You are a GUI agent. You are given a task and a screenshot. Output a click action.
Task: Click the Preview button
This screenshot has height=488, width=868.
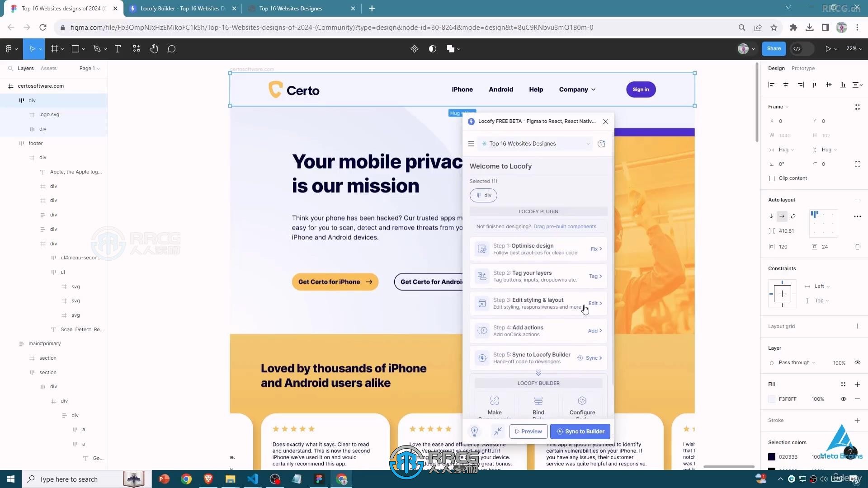(528, 432)
